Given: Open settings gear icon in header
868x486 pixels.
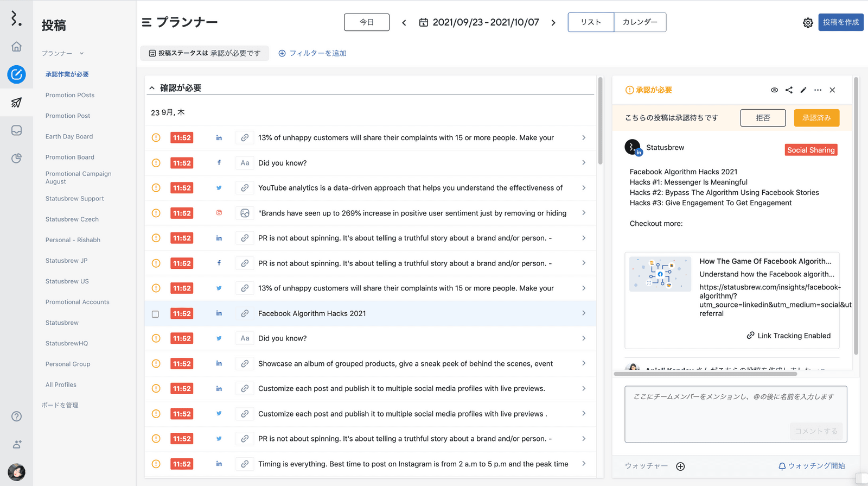Looking at the screenshot, I should pyautogui.click(x=808, y=22).
